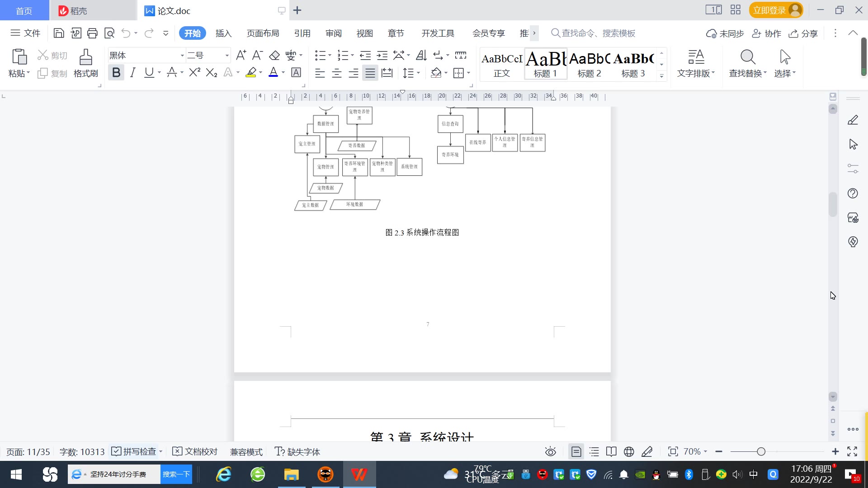Viewport: 868px width, 488px height.
Task: Open new tab with plus button
Action: [297, 10]
